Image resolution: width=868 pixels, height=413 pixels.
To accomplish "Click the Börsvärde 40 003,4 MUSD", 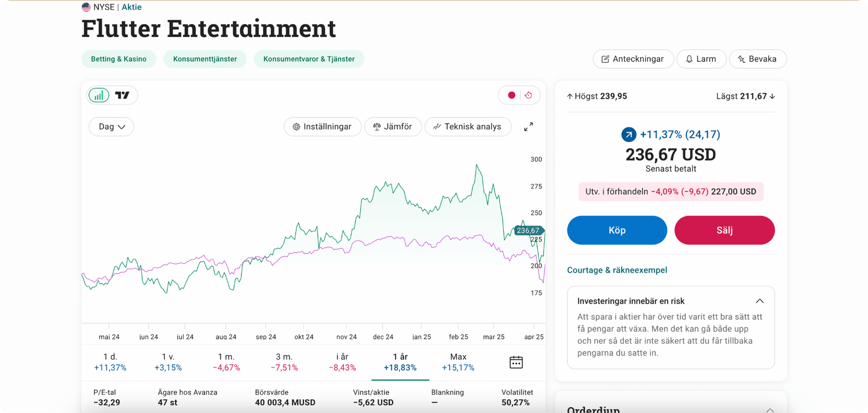I will (285, 403).
